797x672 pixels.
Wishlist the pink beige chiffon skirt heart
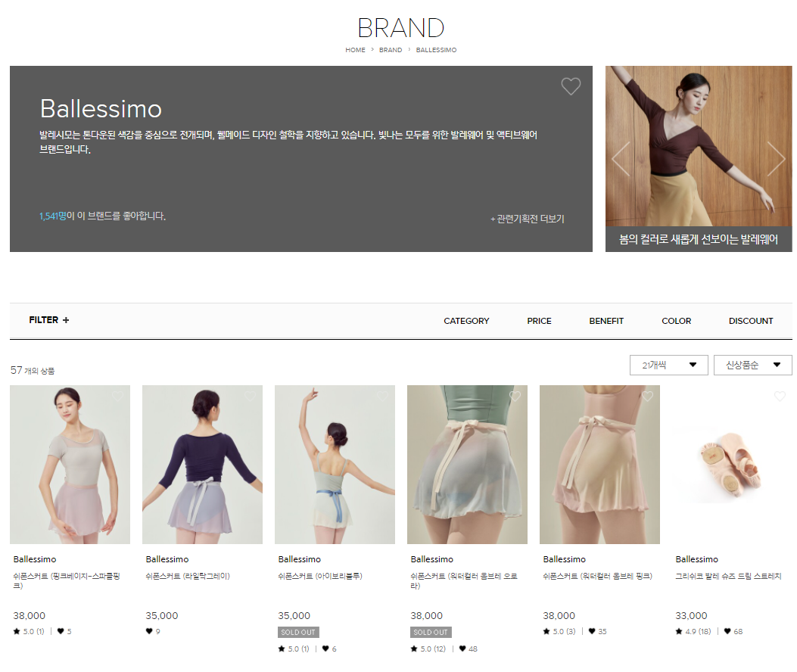pyautogui.click(x=118, y=396)
